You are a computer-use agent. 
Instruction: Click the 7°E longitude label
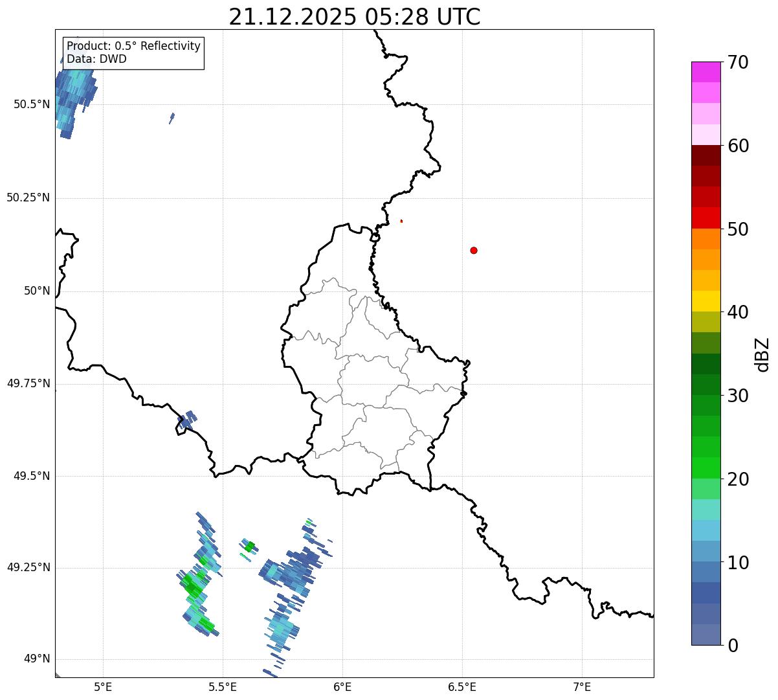[582, 687]
